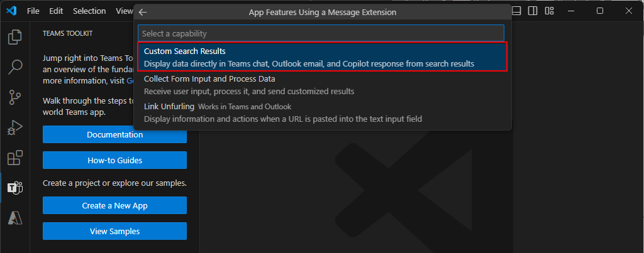
Task: Click the Documentation button
Action: (114, 134)
